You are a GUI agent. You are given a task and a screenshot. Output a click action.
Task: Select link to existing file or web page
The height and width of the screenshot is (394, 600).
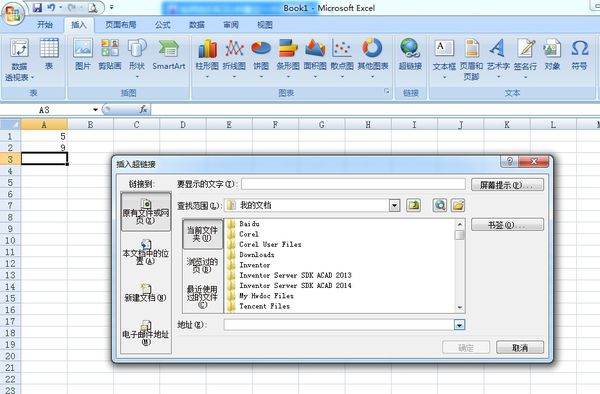tap(145, 212)
